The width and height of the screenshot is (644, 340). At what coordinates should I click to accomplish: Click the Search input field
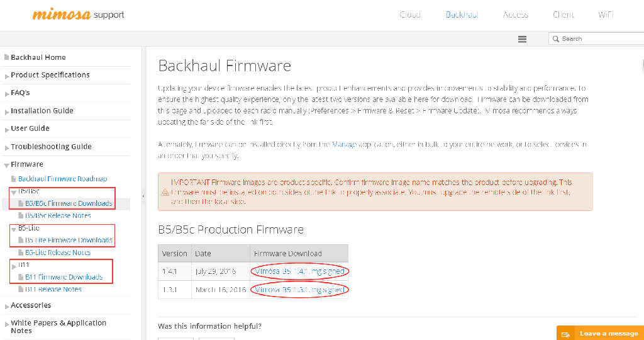click(x=596, y=38)
